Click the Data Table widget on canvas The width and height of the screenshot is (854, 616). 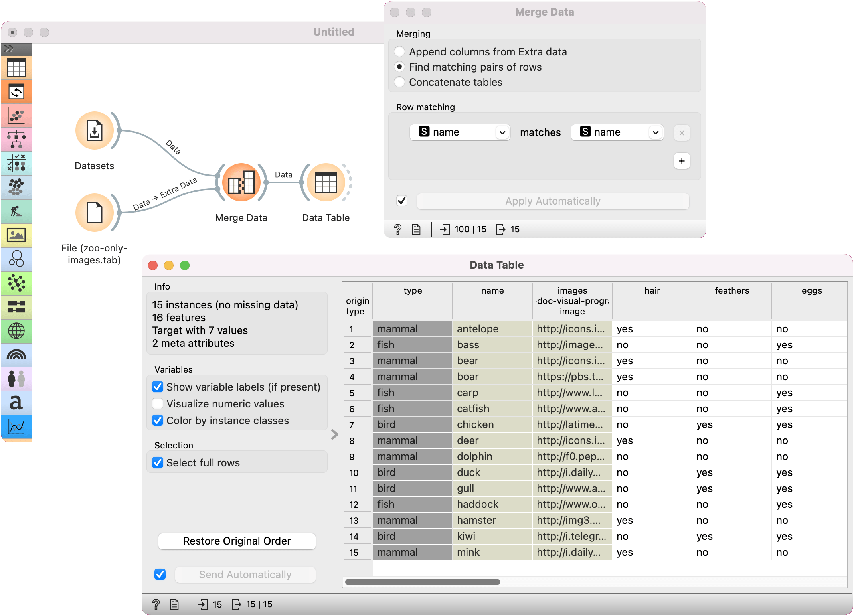tap(326, 183)
